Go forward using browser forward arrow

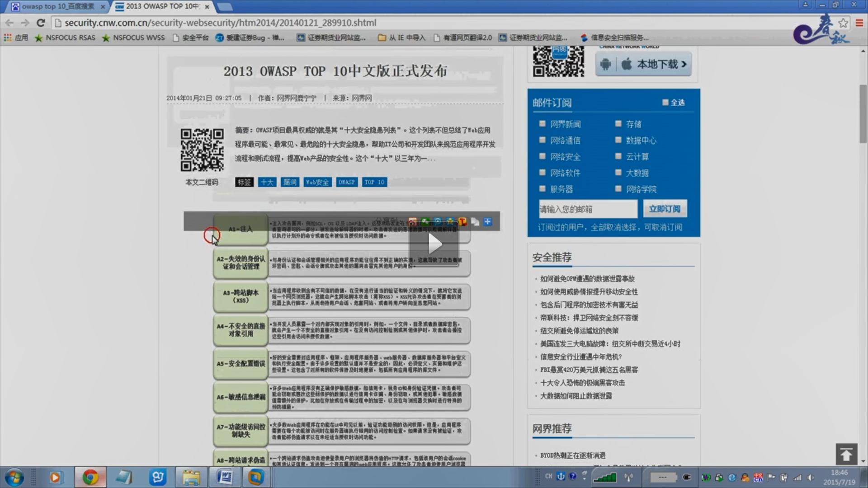tap(25, 23)
